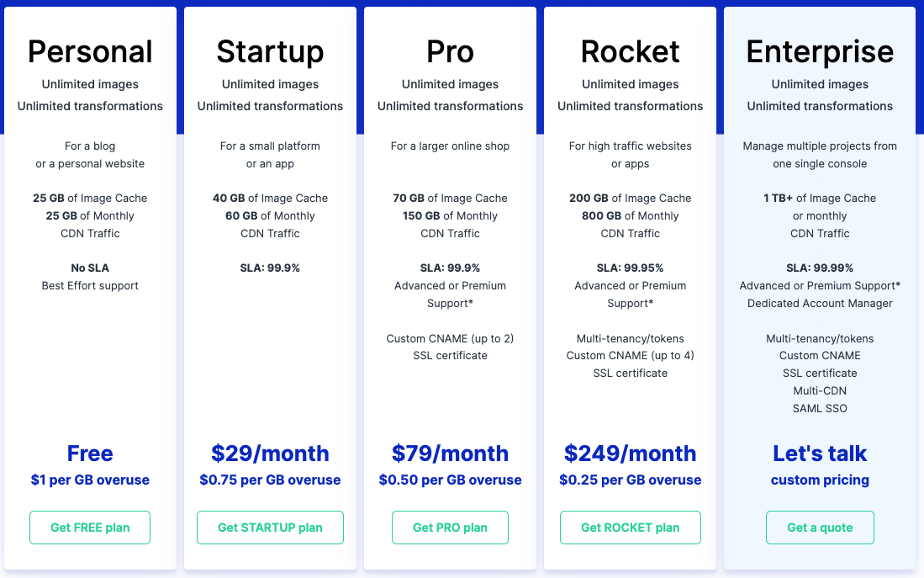Click Dedicated Account Manager text in Enterprise
This screenshot has height=578, width=924.
(820, 303)
